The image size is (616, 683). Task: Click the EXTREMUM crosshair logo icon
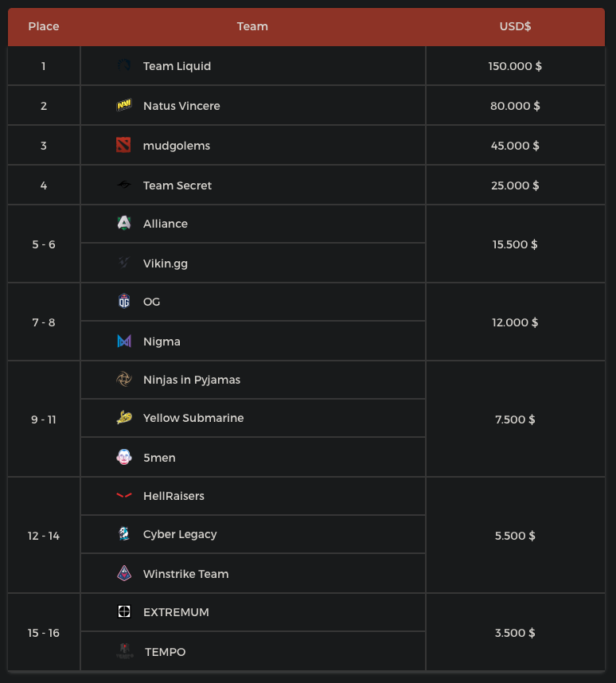coord(123,612)
